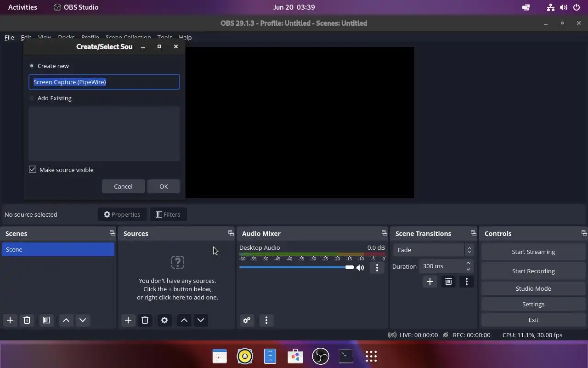The width and height of the screenshot is (588, 368).
Task: Open Software store from dock
Action: 295,356
